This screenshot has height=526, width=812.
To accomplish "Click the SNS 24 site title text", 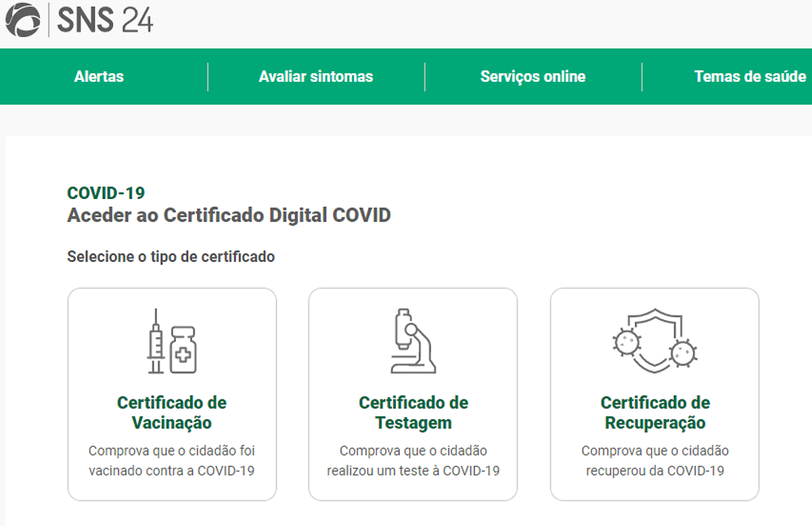I will tap(105, 20).
